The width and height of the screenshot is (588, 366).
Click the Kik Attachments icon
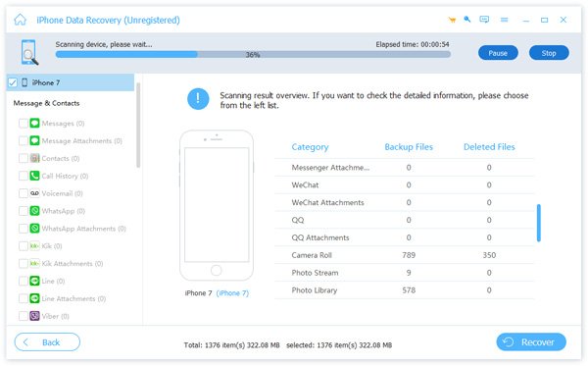35,264
